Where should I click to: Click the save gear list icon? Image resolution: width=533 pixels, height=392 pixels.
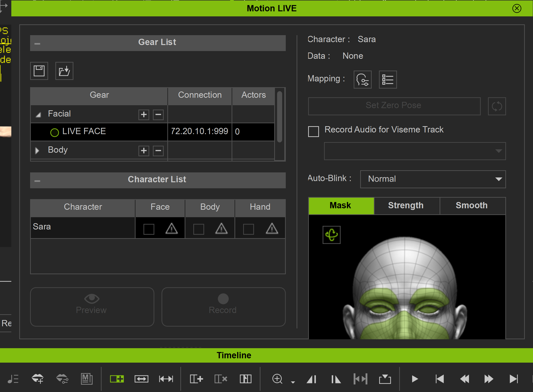pyautogui.click(x=39, y=71)
